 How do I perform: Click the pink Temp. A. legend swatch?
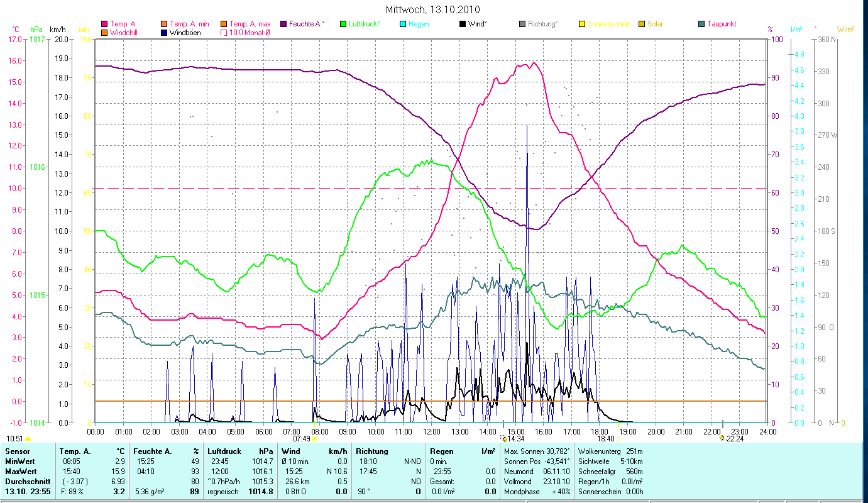coord(104,24)
